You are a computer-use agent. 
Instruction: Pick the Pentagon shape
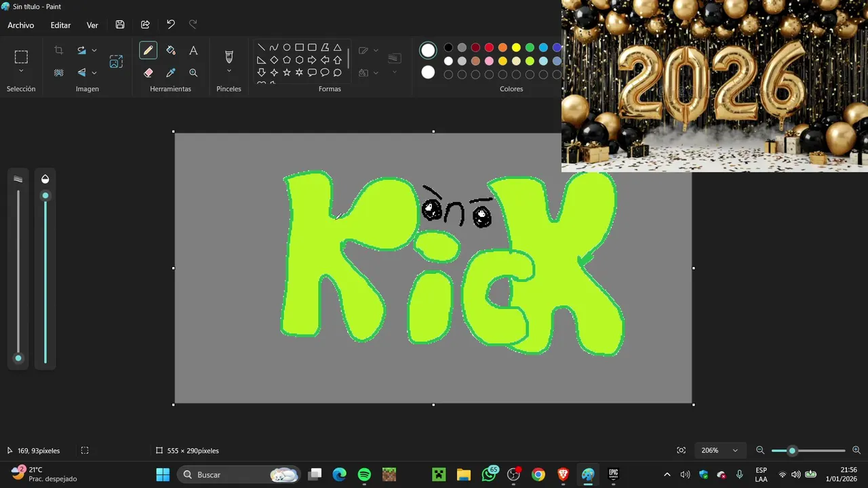(x=287, y=60)
